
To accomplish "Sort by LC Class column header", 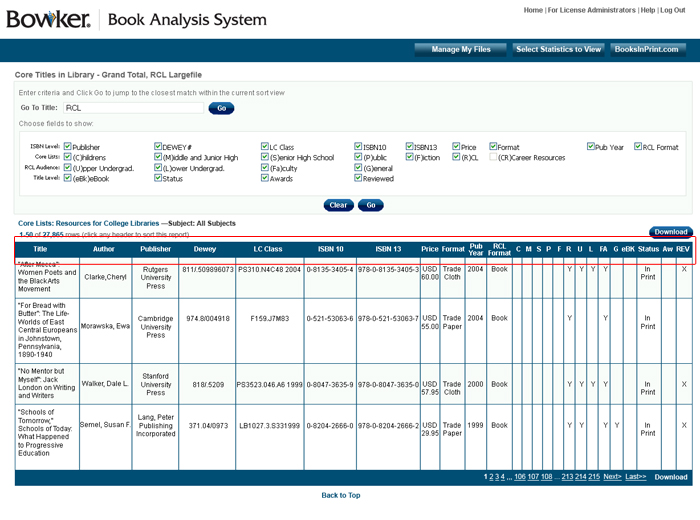I will tap(268, 249).
